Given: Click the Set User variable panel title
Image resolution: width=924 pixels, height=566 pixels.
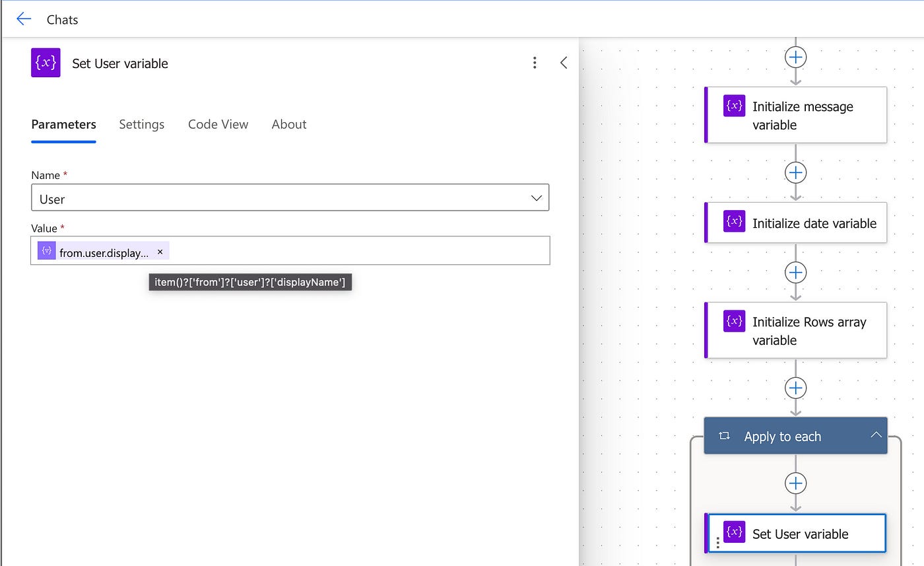Looking at the screenshot, I should 120,63.
